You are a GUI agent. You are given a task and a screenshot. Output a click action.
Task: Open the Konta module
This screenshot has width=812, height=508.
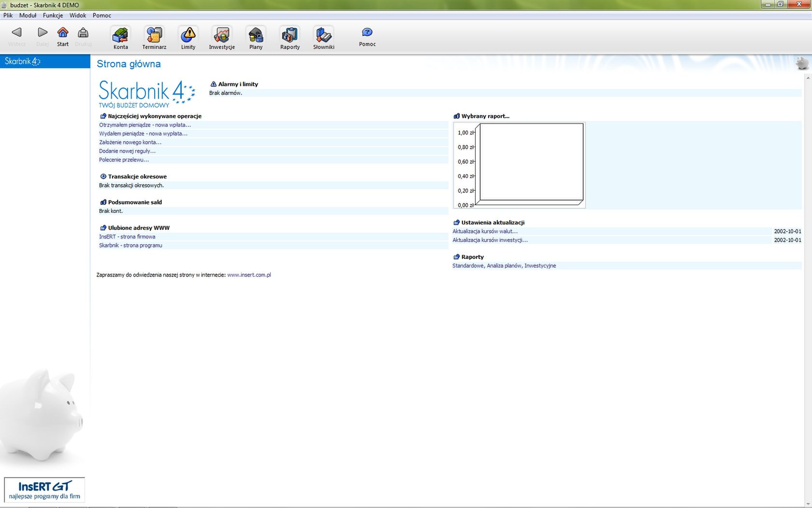point(120,38)
